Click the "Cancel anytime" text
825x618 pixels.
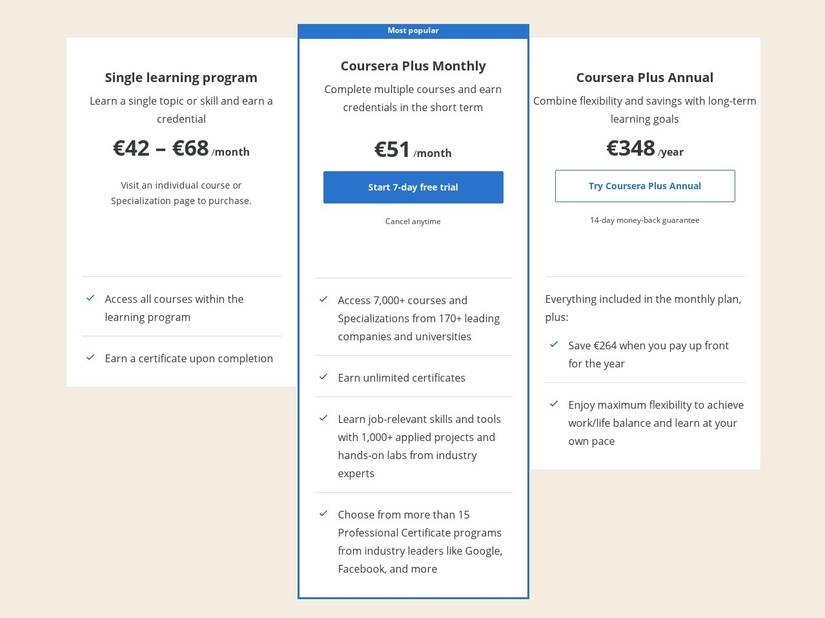(413, 221)
